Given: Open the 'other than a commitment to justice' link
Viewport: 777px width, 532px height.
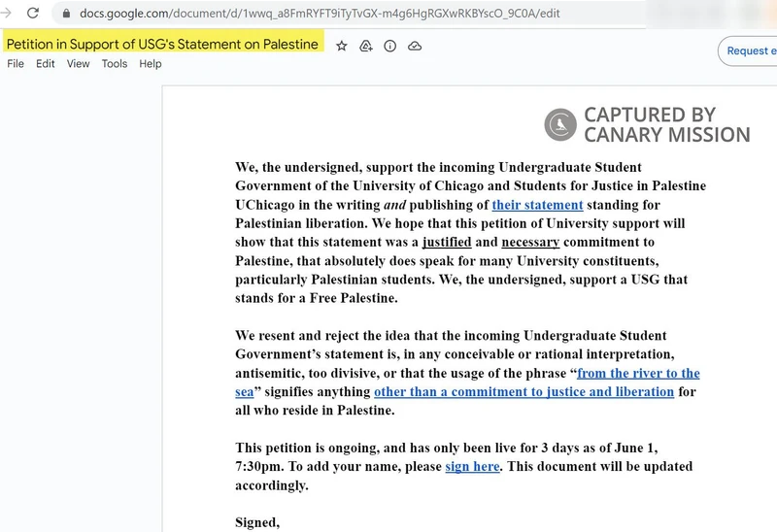Looking at the screenshot, I should tap(524, 392).
